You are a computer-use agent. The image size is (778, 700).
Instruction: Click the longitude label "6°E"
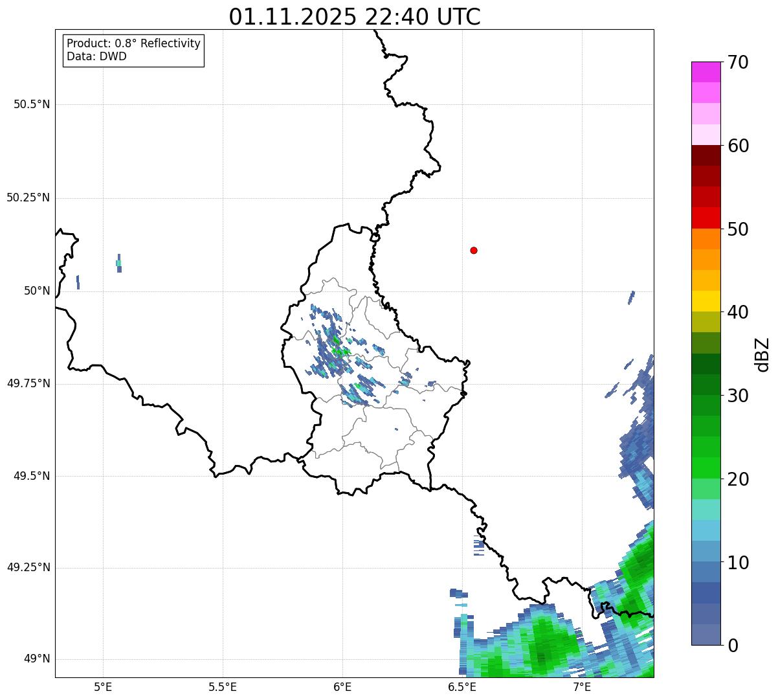(x=342, y=686)
